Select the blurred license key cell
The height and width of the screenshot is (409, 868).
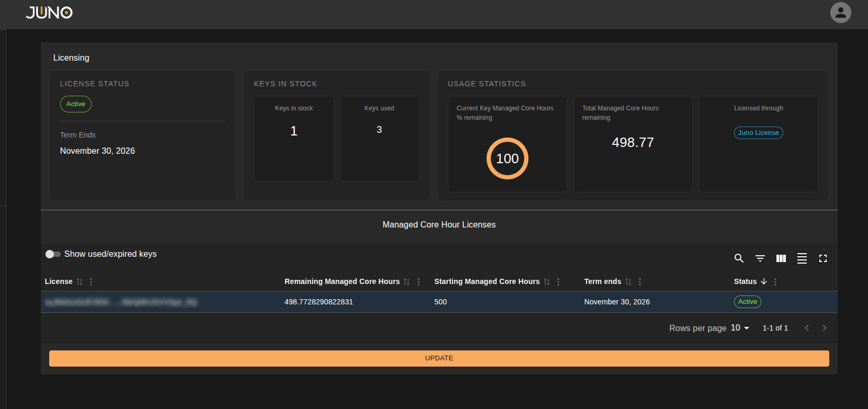pyautogui.click(x=121, y=302)
